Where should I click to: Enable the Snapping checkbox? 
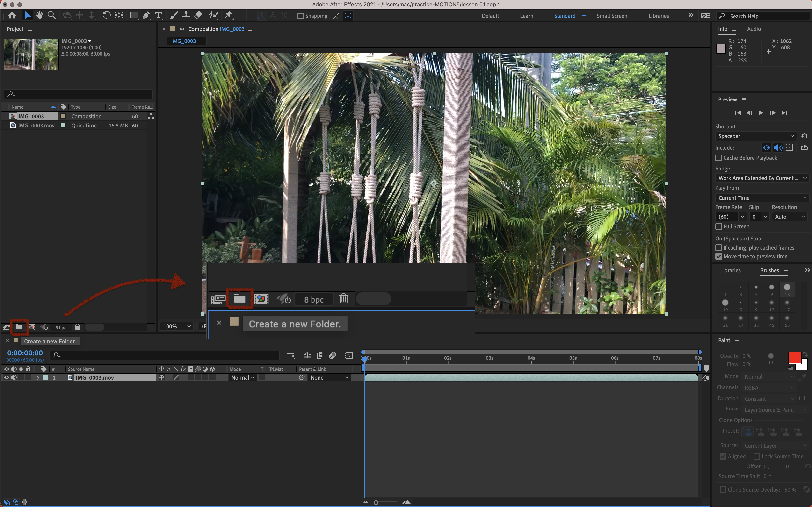pyautogui.click(x=300, y=16)
